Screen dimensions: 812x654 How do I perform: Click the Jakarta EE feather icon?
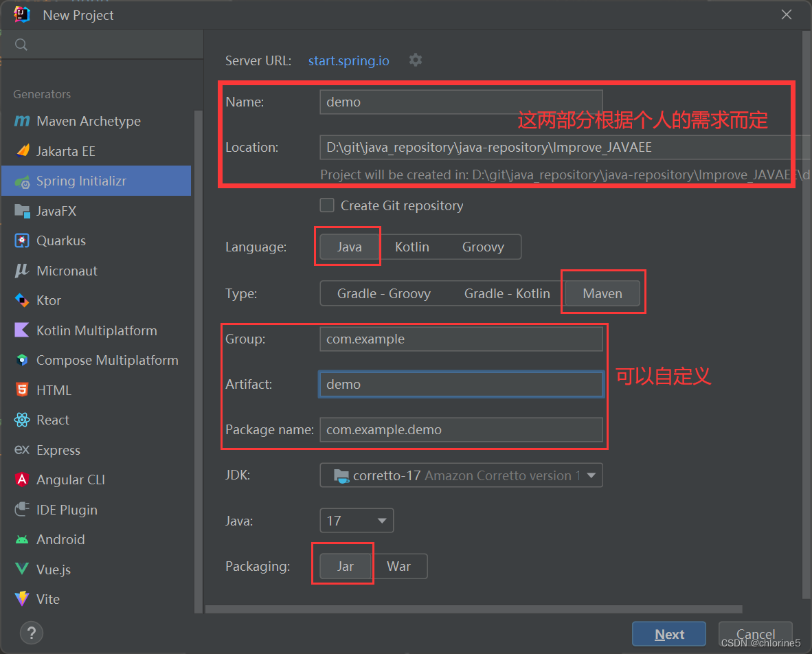[23, 150]
